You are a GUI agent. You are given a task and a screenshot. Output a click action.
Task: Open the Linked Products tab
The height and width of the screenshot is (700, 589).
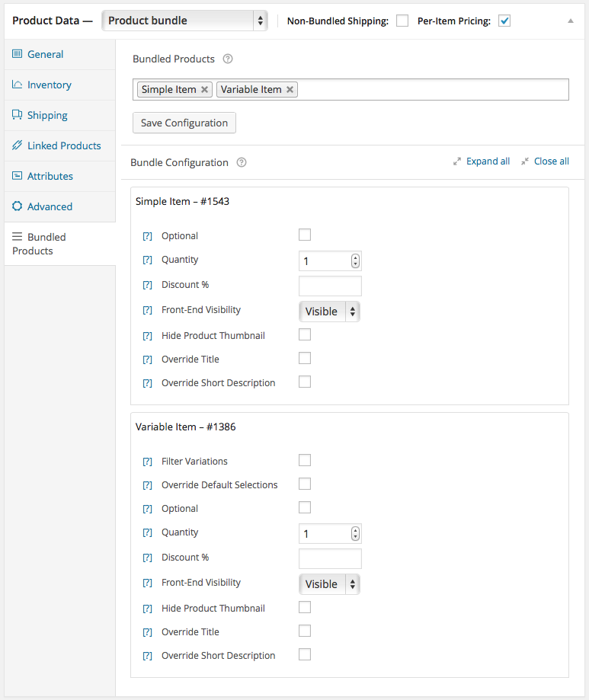tap(63, 146)
